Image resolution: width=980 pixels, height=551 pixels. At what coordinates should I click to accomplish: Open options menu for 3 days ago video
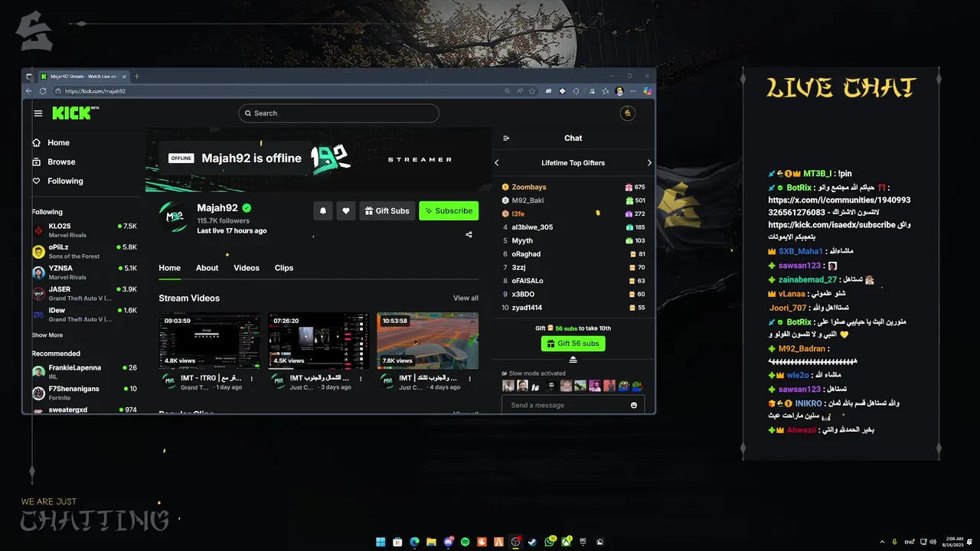[x=361, y=379]
